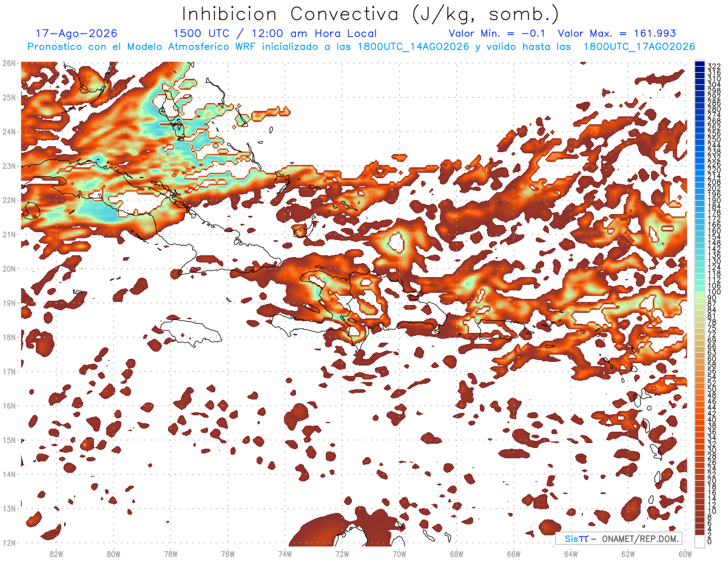
Task: Click the '82W' longitude label
Action: (x=56, y=554)
